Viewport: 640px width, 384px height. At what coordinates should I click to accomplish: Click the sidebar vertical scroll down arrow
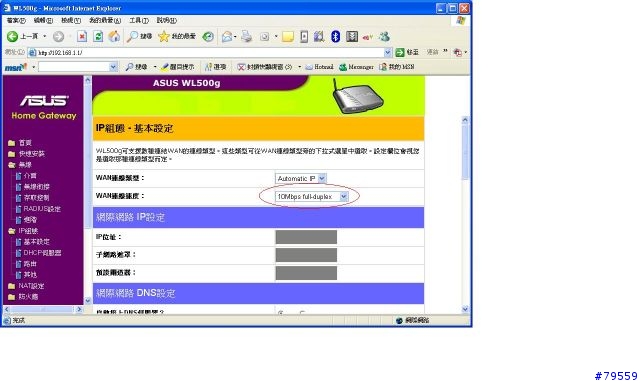87,301
